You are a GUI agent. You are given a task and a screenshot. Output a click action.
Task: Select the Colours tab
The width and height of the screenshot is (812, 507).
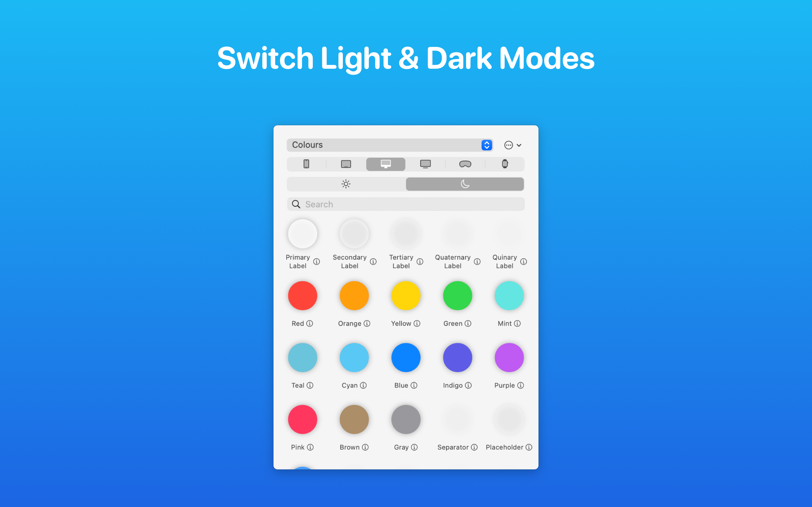pos(389,144)
